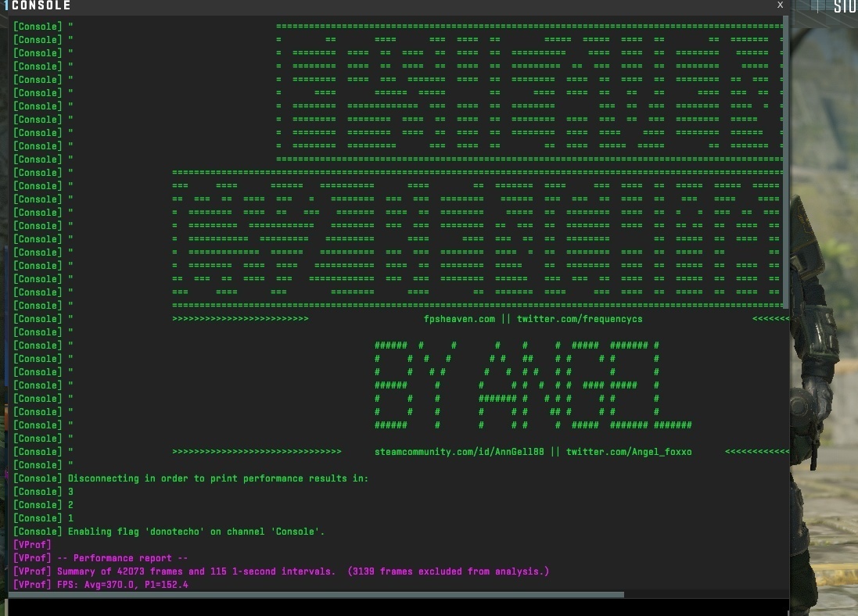Screen dimensions: 858x616
Task: Close the Console window with the X
Action: pos(780,5)
